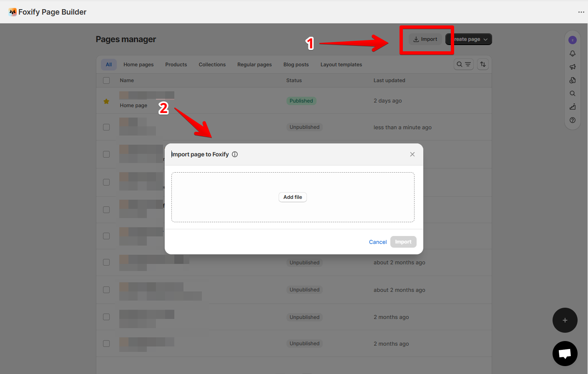Go to the Collections tab
Screen dimensions: 588x374
point(212,65)
